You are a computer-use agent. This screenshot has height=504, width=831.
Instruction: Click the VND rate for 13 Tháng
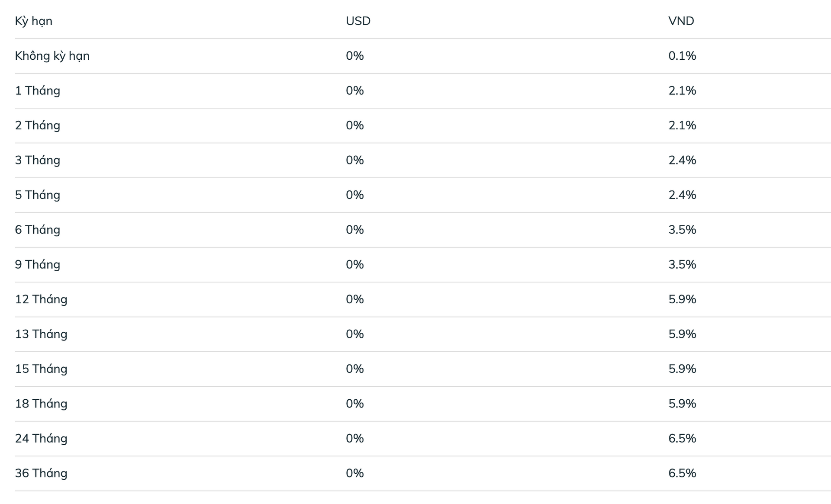[682, 334]
